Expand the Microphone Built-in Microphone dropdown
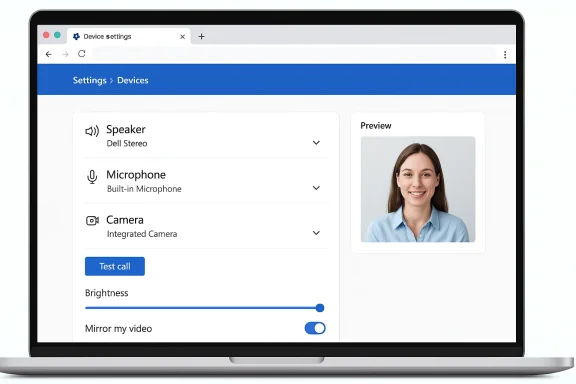Viewport: 576px width, 384px height. pos(316,188)
